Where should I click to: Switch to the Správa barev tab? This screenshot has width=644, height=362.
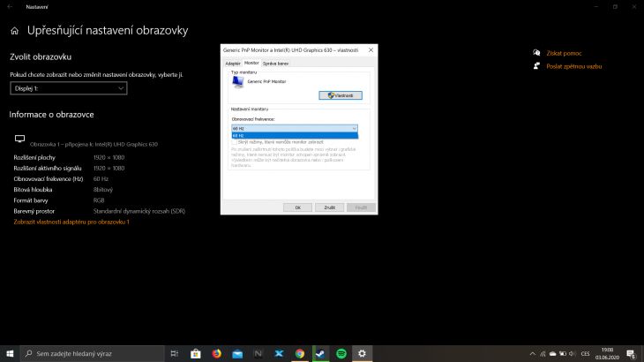275,64
